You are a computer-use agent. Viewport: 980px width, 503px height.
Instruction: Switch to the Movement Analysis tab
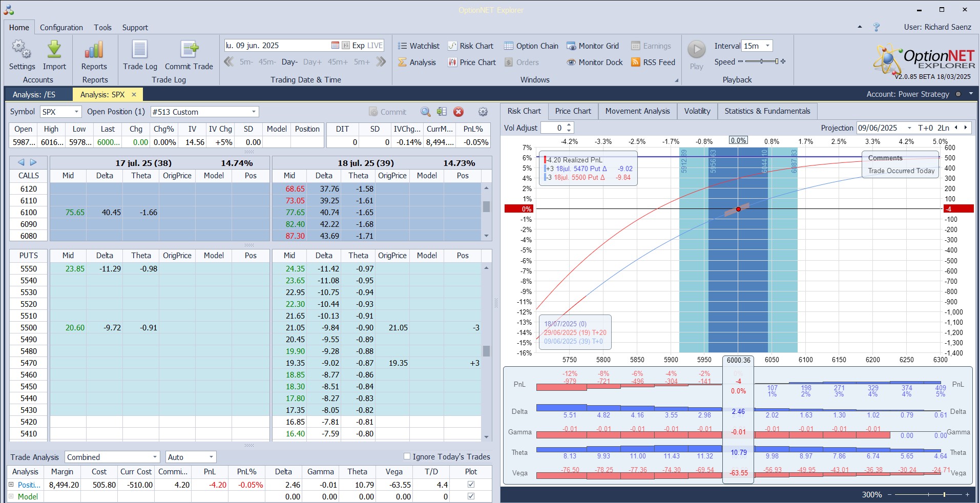click(637, 111)
